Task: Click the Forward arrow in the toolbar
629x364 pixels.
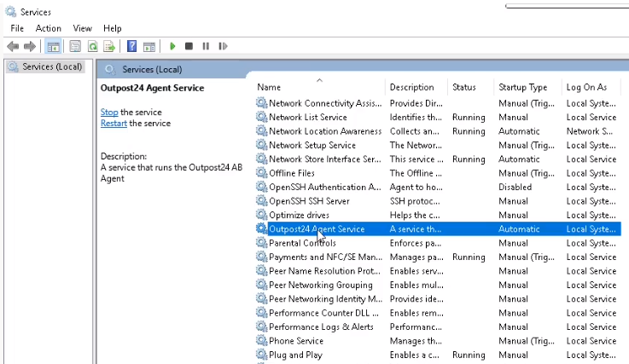Action: (x=30, y=46)
